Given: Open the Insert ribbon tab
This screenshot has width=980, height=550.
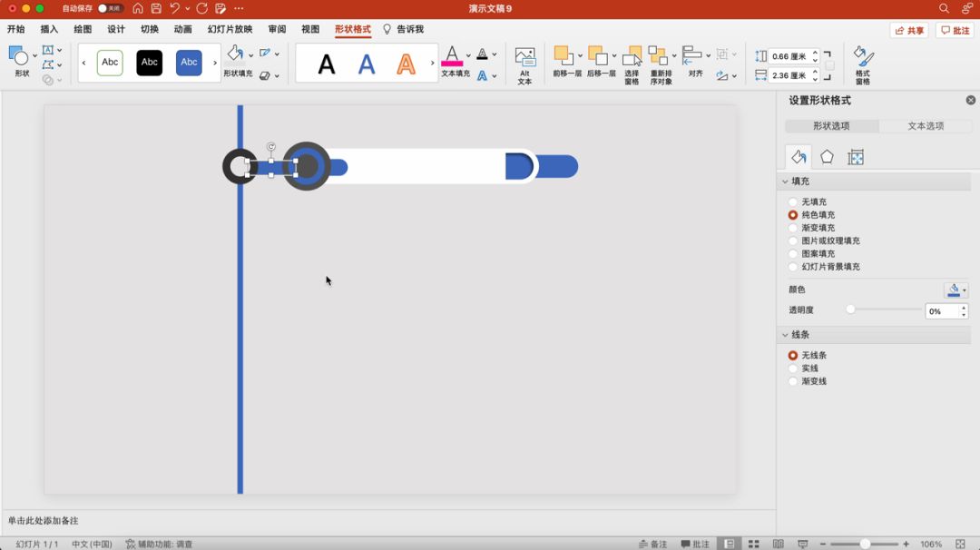Looking at the screenshot, I should [49, 29].
